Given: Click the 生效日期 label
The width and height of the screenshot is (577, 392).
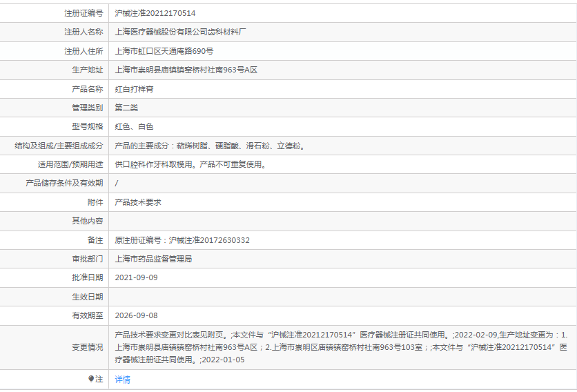Looking at the screenshot, I should 88,297.
